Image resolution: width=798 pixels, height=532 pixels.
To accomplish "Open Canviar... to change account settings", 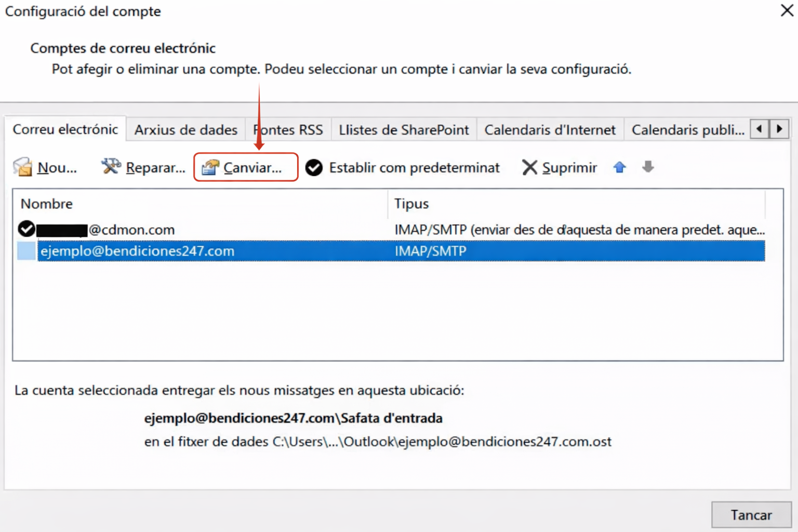I will [246, 167].
